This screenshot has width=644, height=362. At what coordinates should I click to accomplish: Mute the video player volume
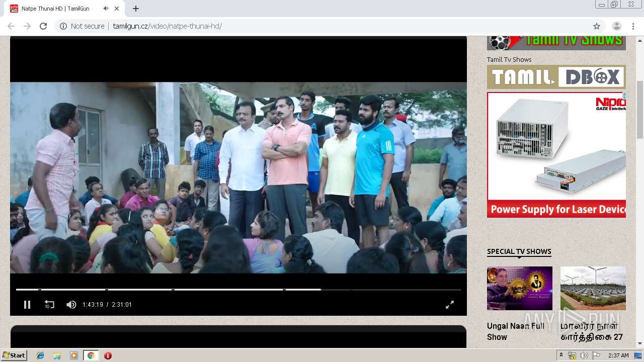[71, 305]
